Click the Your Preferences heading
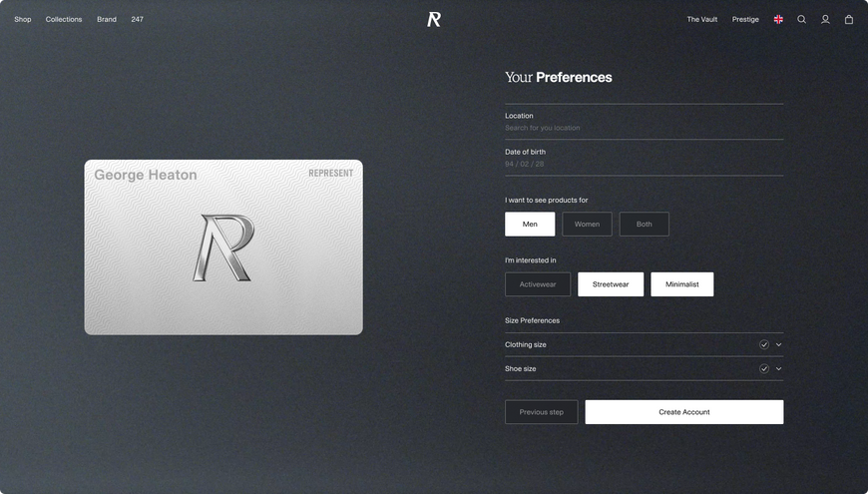The height and width of the screenshot is (494, 868). click(x=558, y=77)
